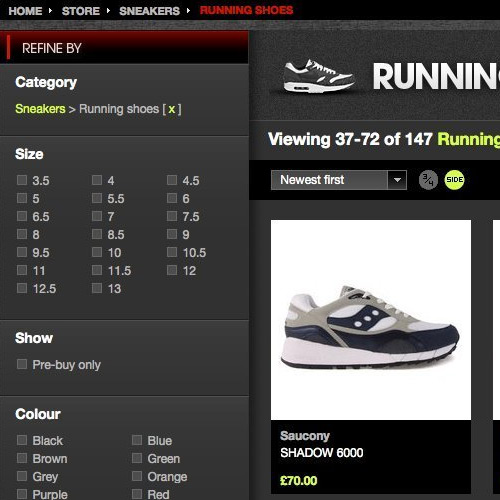Check the size 8.5 box
Viewport: 500px width, 500px height.
[x=97, y=234]
